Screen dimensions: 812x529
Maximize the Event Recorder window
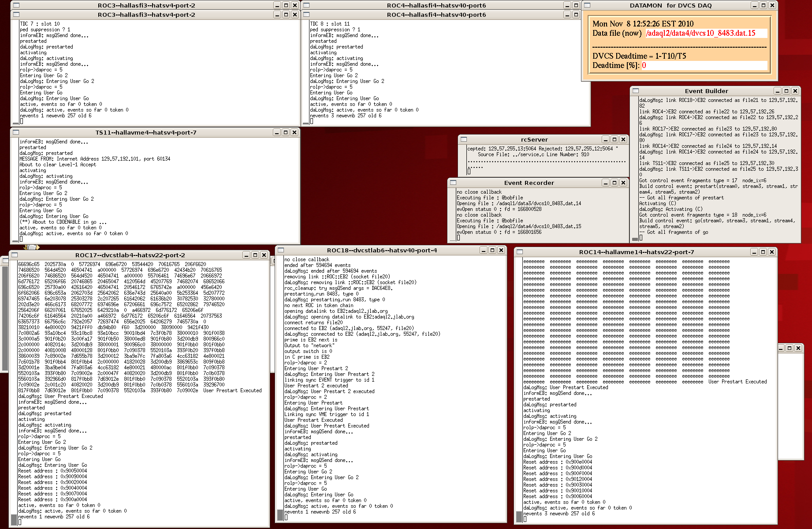(615, 183)
